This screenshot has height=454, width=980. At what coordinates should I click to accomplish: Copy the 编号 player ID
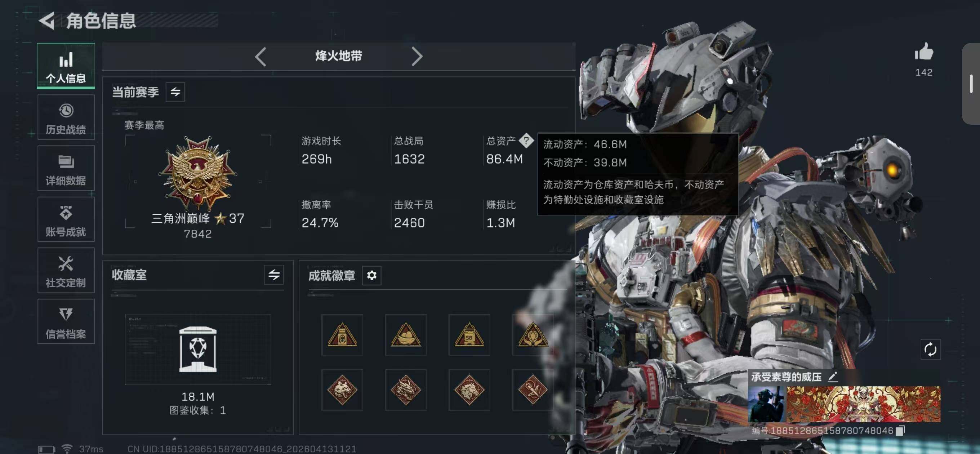point(900,431)
